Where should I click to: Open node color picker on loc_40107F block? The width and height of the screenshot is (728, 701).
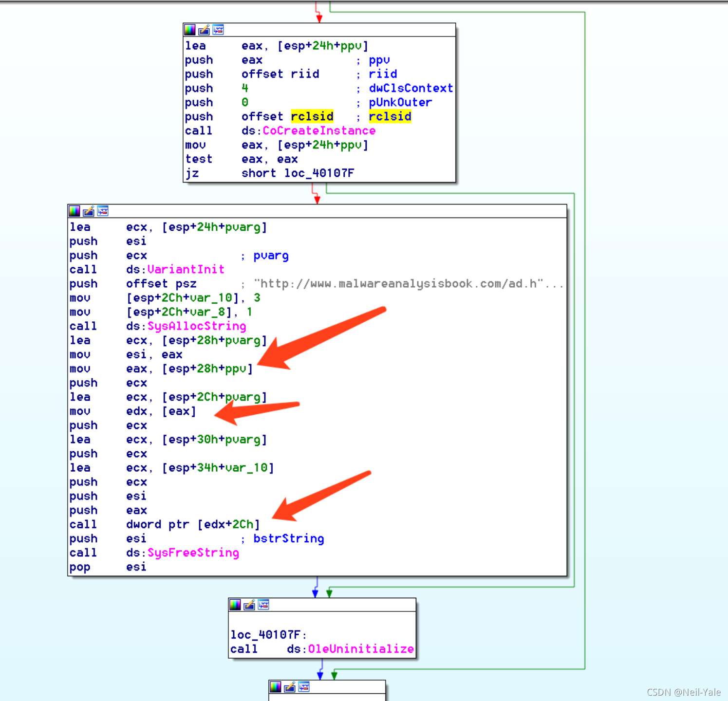coord(235,605)
